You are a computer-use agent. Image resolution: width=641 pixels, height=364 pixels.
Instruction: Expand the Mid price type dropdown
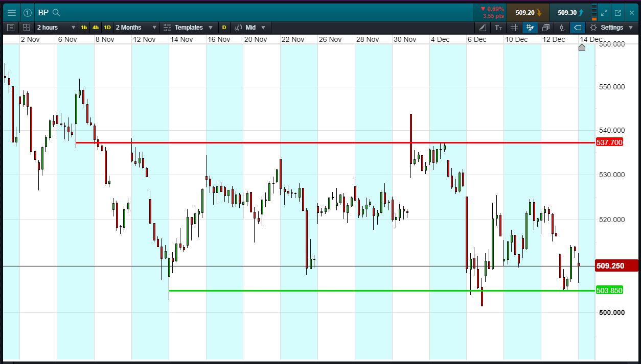point(256,28)
